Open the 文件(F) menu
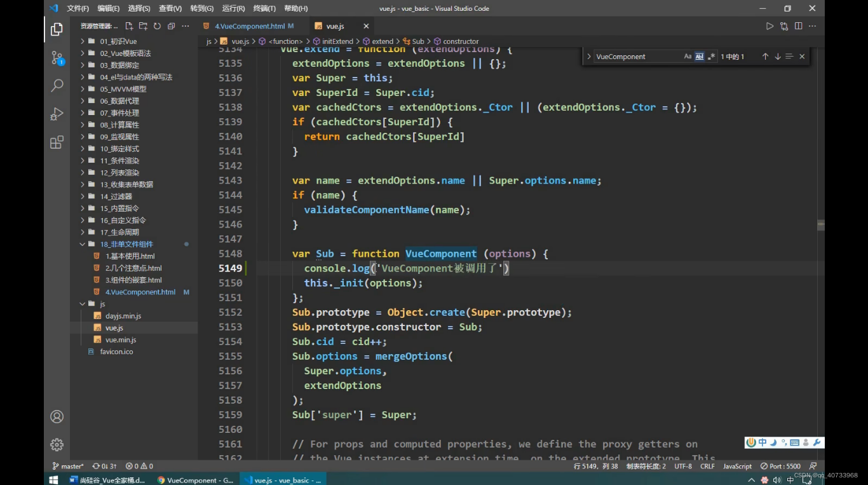 point(78,8)
